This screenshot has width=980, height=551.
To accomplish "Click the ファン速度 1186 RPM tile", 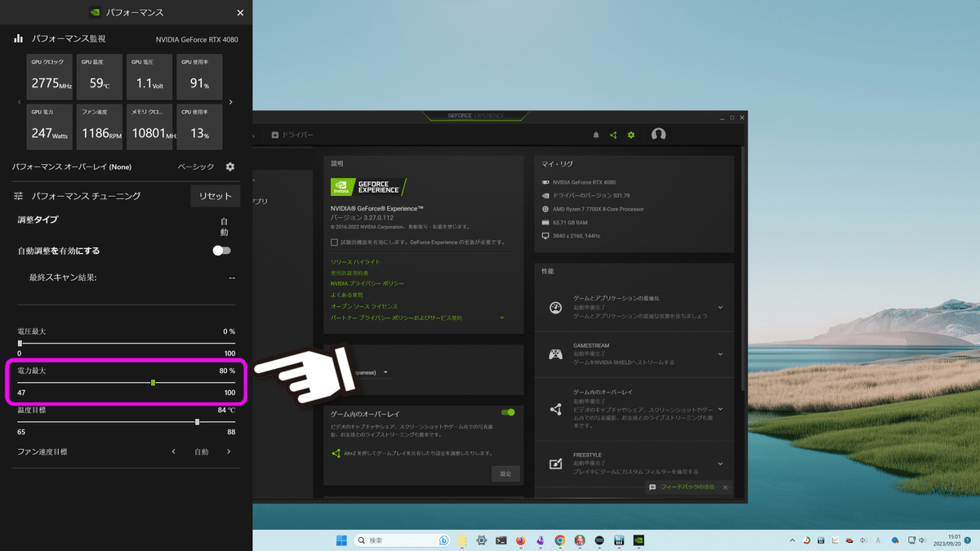I will point(101,127).
